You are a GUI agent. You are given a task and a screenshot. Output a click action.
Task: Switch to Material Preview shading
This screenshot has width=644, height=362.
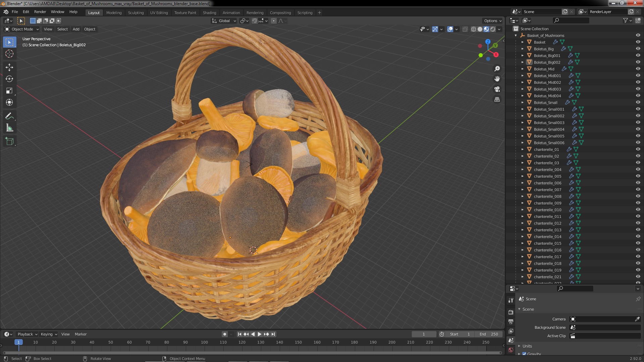point(486,29)
